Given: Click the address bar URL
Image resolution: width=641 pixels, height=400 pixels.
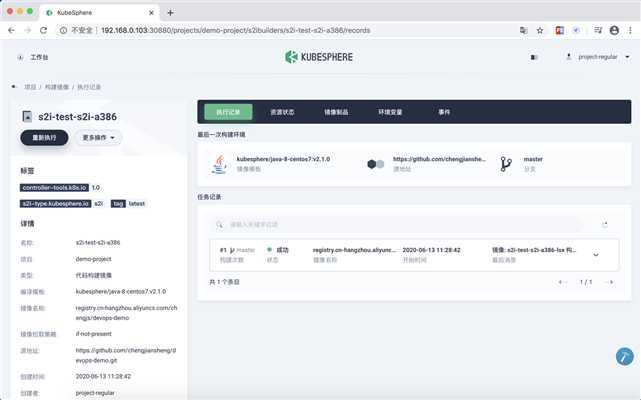Looking at the screenshot, I should point(235,30).
